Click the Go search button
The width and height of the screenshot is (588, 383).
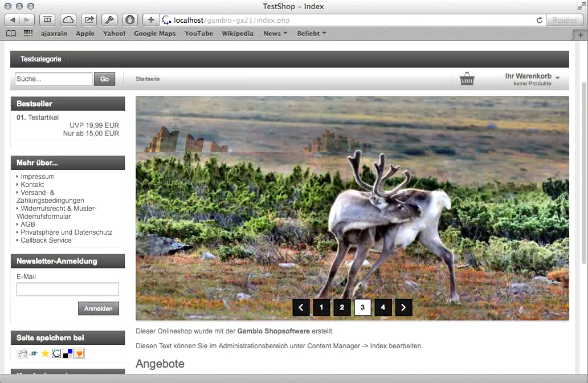[105, 79]
